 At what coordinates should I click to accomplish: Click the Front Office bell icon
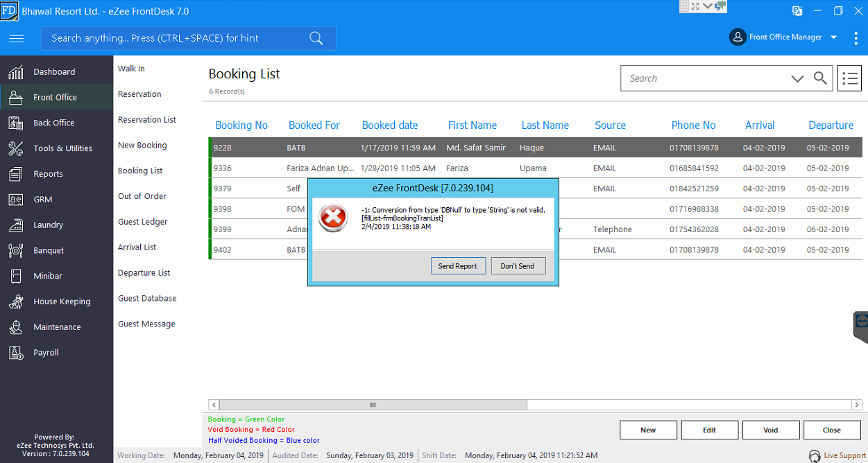click(x=16, y=97)
